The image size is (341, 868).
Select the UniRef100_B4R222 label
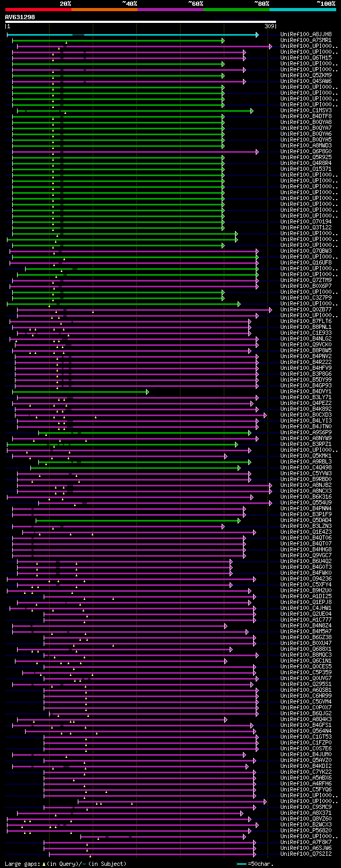[306, 362]
